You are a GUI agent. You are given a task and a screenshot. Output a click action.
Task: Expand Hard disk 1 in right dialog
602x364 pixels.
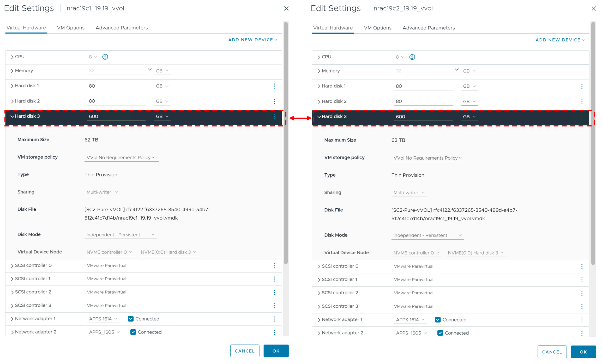coord(319,86)
